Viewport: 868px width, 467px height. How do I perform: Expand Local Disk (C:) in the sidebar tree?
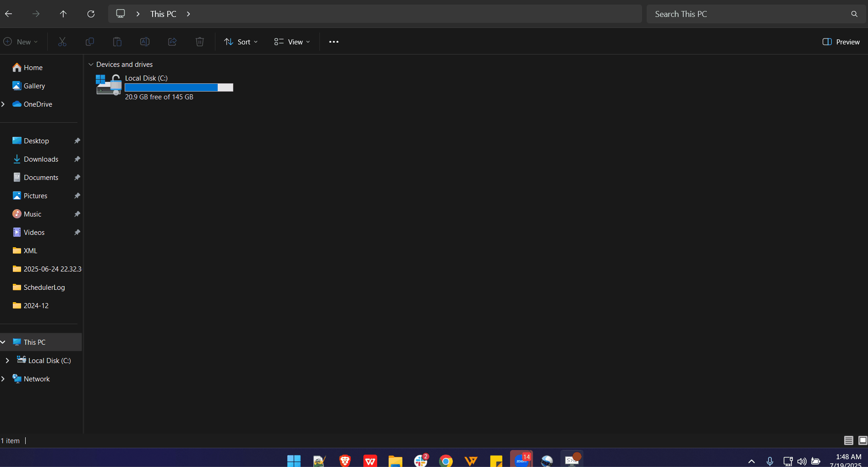(7, 360)
